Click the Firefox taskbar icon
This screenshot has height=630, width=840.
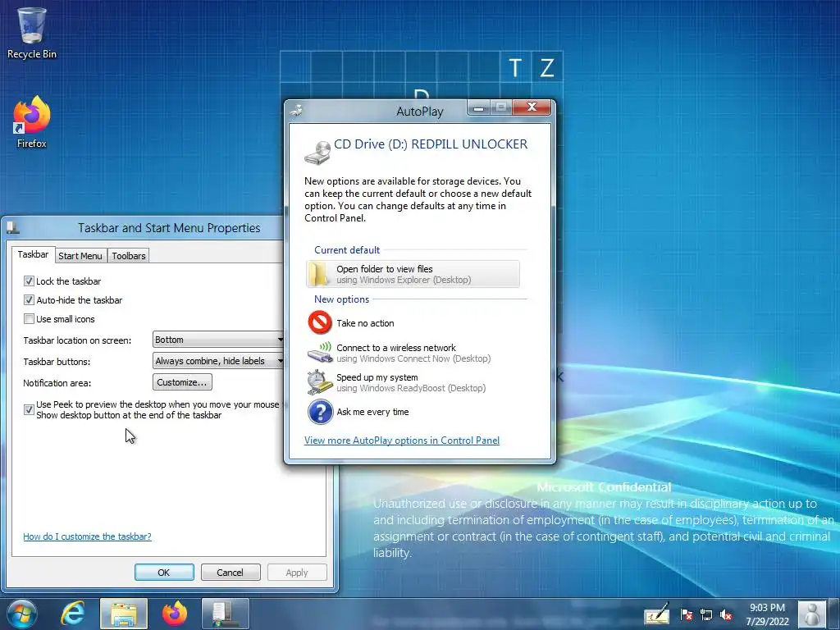pyautogui.click(x=175, y=614)
